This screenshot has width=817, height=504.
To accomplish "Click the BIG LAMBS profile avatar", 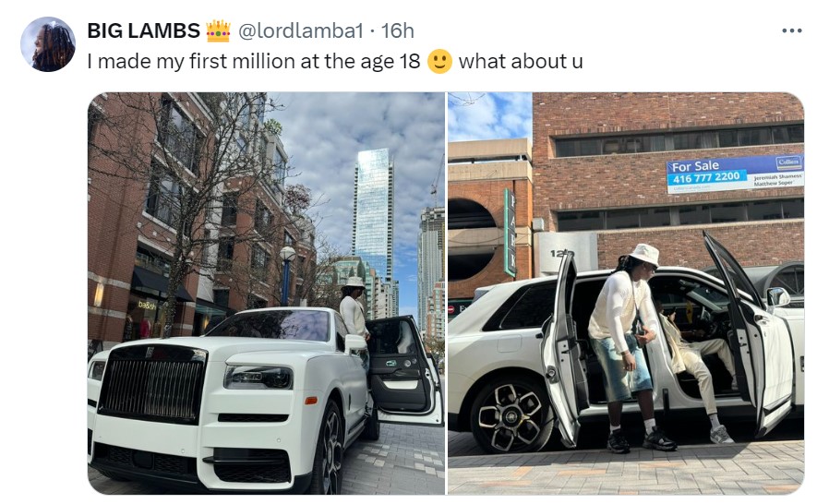I will point(48,44).
